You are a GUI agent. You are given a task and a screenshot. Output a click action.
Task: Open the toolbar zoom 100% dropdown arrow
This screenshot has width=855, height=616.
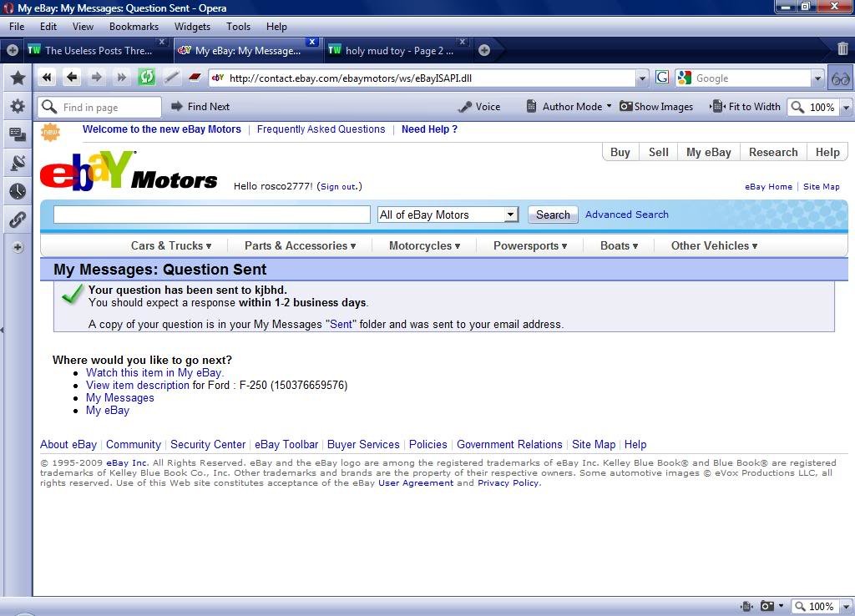click(847, 108)
